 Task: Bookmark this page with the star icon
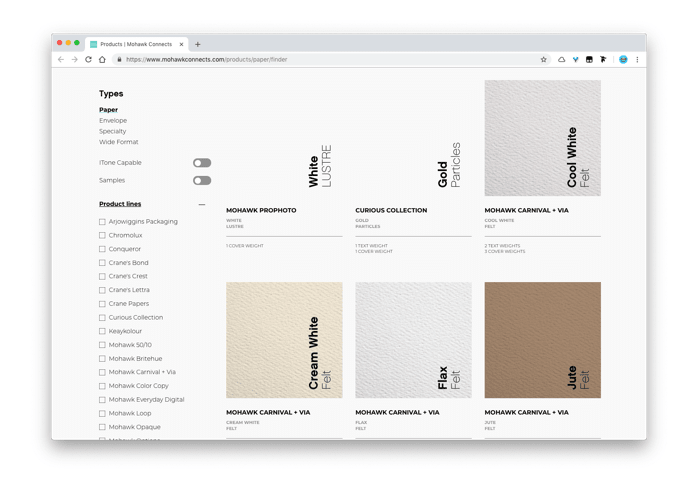pos(544,60)
